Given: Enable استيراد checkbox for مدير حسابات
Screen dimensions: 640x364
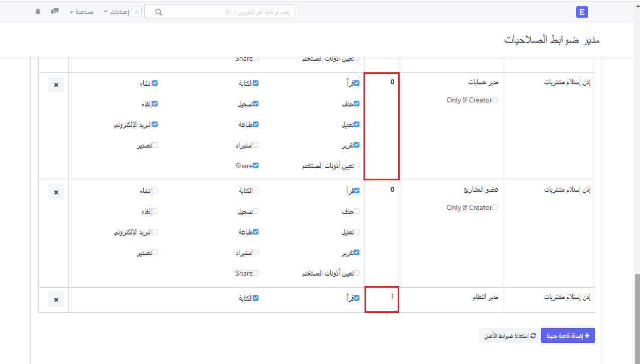Looking at the screenshot, I should pyautogui.click(x=255, y=145).
